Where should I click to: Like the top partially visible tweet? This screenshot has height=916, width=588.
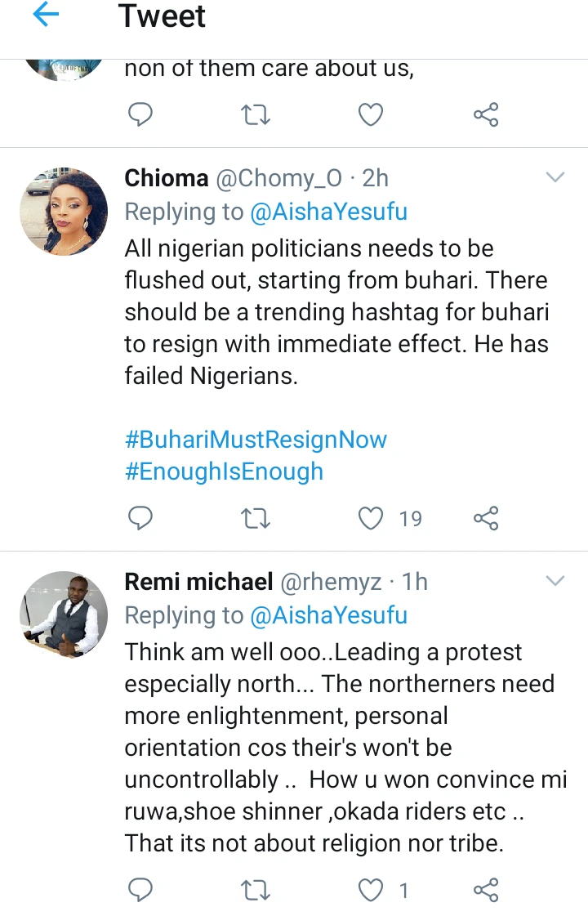pyautogui.click(x=372, y=115)
